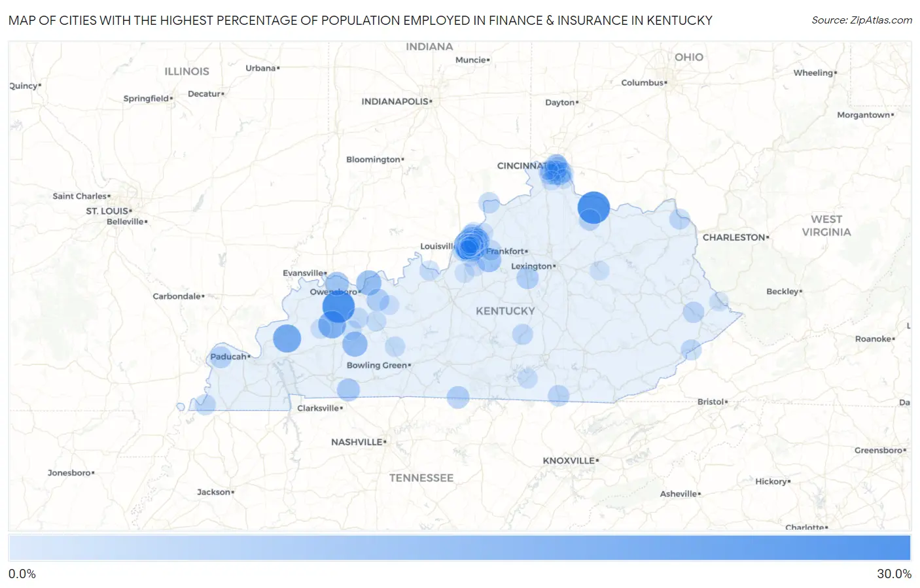920x588 pixels.
Task: Click the ILLINOIS state label
Action: tap(186, 71)
